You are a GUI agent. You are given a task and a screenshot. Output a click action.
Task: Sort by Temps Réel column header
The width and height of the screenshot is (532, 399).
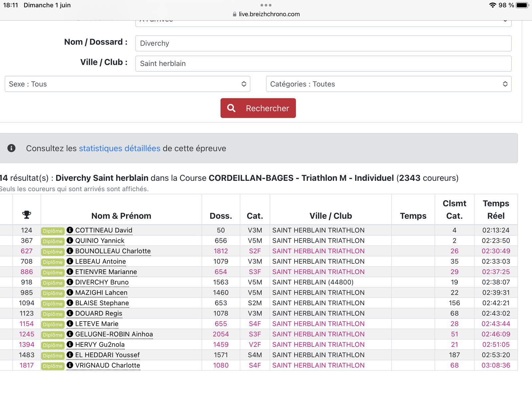(496, 209)
